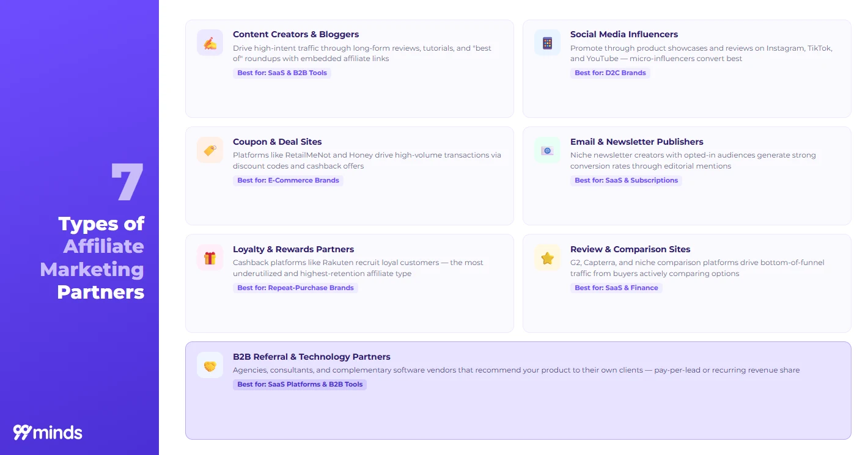Click the 'Best for: SaaS Platforms & B2B Tools' tag

click(300, 384)
